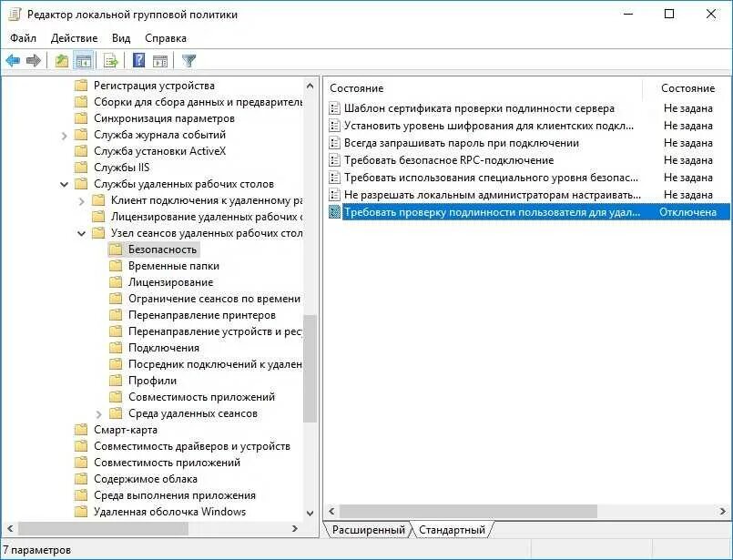Screen dimensions: 733x560
Task: Open the Действие menu
Action: click(74, 38)
